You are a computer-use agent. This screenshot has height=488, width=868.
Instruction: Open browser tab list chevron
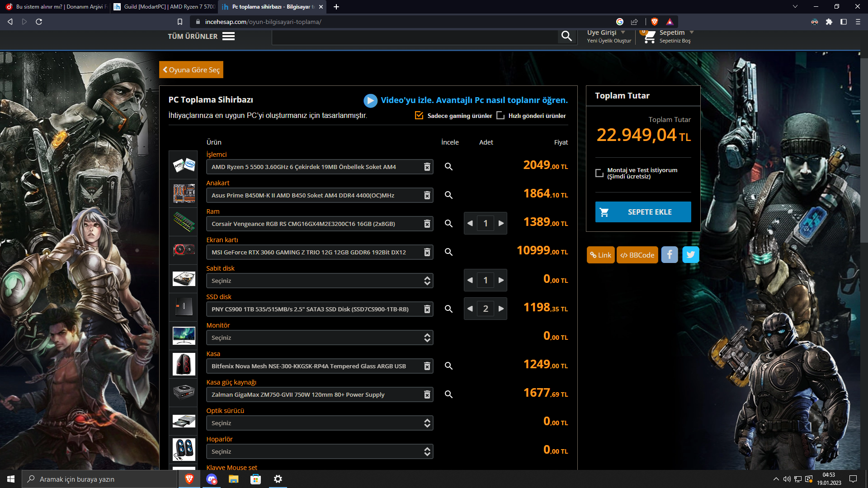[795, 6]
